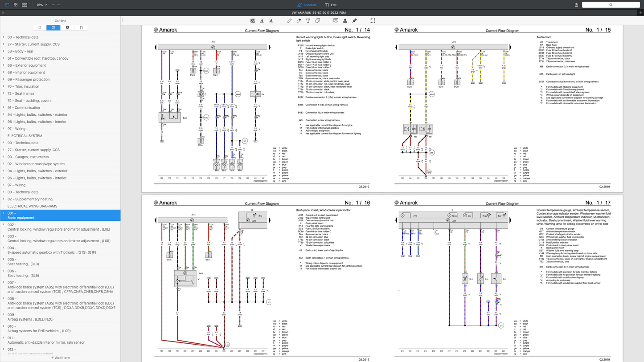Show the Outline sidebar tab
644x362 pixels.
pyautogui.click(x=53, y=28)
